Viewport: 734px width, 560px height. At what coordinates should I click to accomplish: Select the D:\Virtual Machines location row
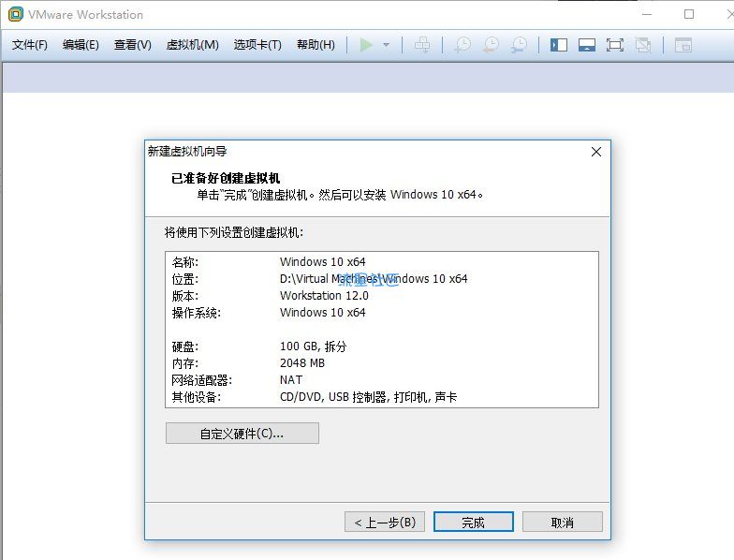(x=382, y=279)
